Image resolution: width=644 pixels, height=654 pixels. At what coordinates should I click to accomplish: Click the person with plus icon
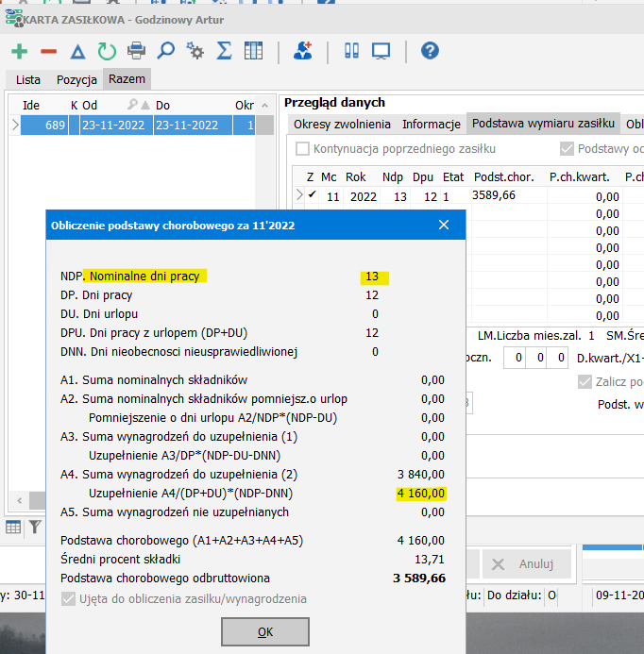click(302, 51)
